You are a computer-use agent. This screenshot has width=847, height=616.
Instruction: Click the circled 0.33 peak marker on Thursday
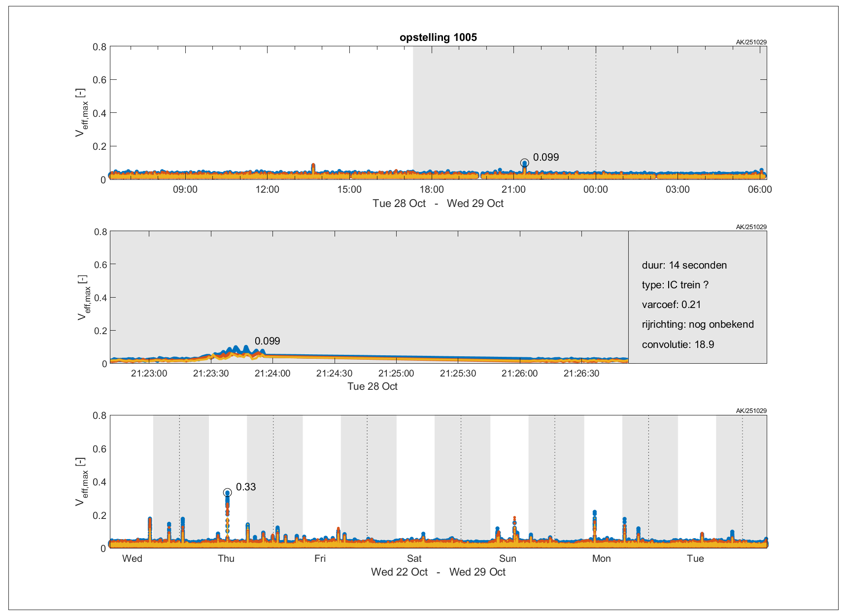click(x=227, y=493)
